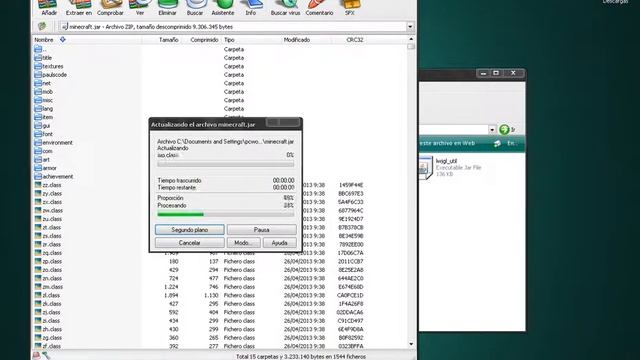Click the status bar key icon

[45, 356]
